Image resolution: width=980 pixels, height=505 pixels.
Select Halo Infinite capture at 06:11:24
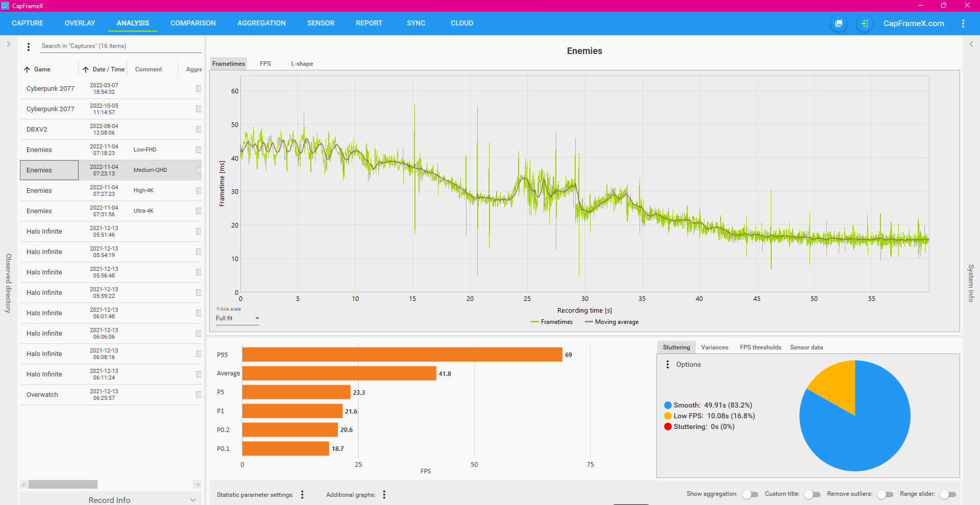tap(111, 374)
